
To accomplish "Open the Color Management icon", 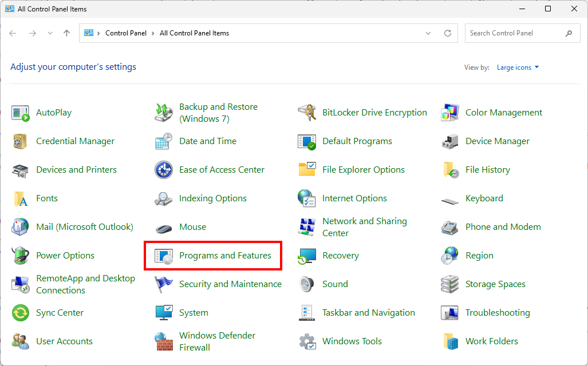I will [450, 113].
